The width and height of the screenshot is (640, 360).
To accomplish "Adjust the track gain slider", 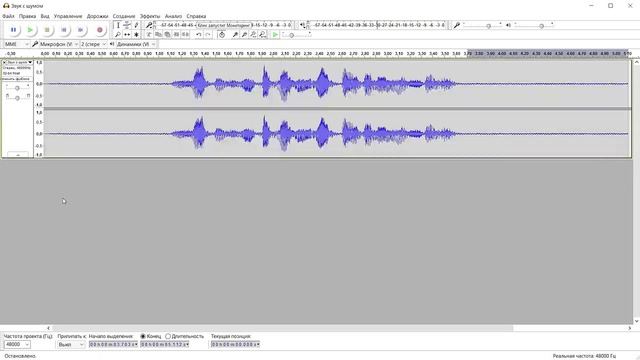I will point(17,88).
